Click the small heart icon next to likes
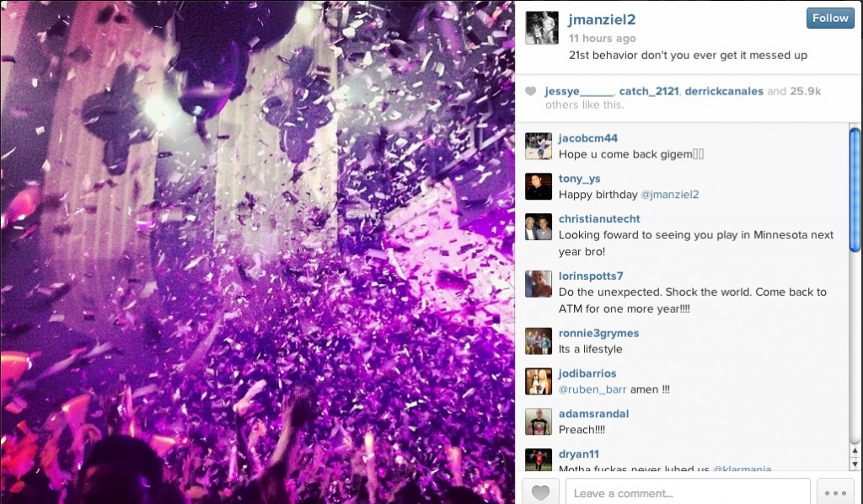This screenshot has width=863, height=504. click(x=531, y=91)
